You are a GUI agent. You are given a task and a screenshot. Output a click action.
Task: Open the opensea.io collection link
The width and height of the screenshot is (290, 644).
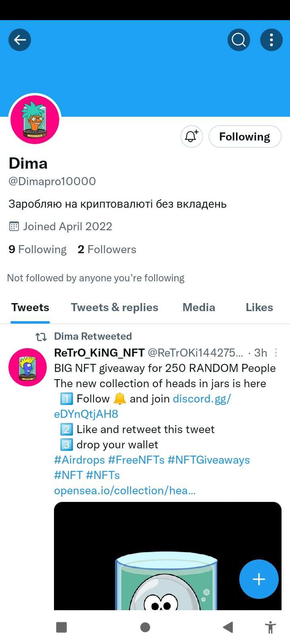coord(125,491)
